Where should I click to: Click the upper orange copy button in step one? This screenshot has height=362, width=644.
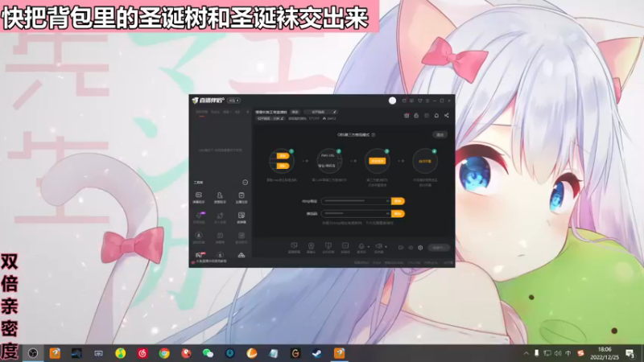283,156
